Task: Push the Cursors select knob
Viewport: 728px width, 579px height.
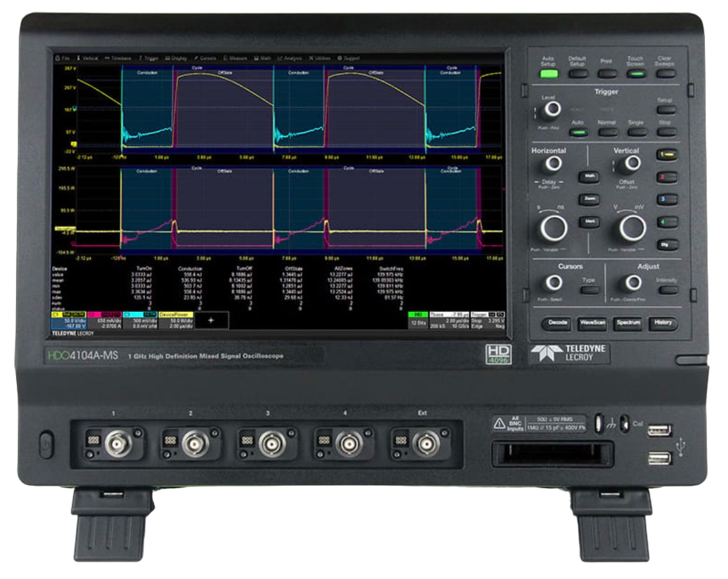Action: pos(553,283)
